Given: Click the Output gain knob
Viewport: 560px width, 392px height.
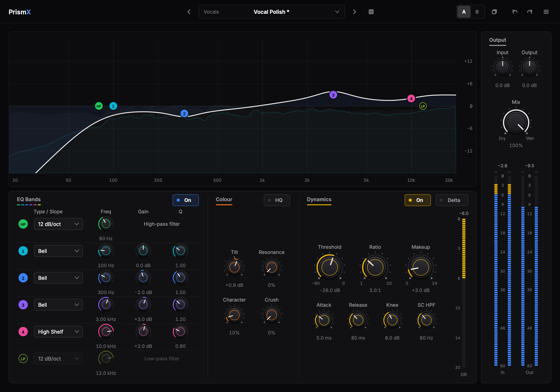Looking at the screenshot, I should click(x=529, y=67).
